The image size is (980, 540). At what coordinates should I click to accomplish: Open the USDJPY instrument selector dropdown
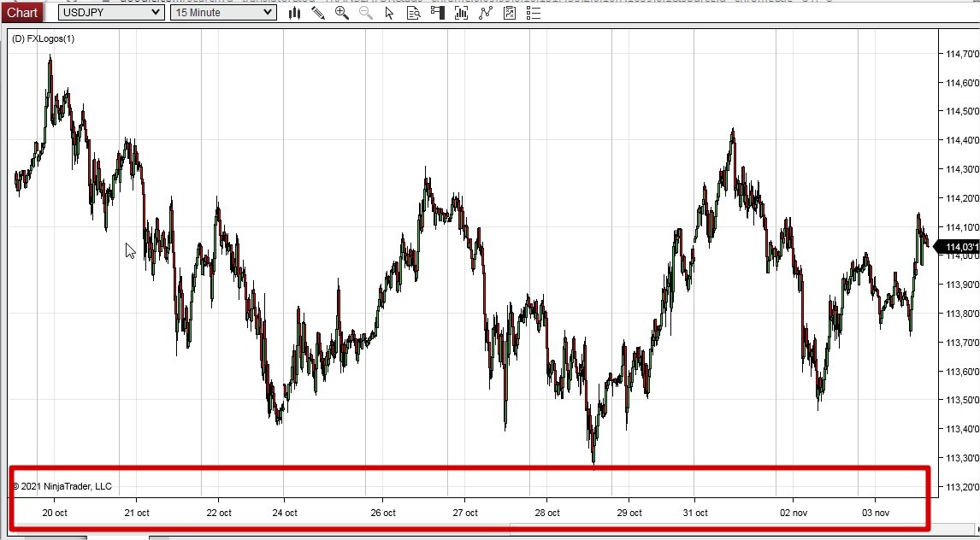[x=111, y=13]
